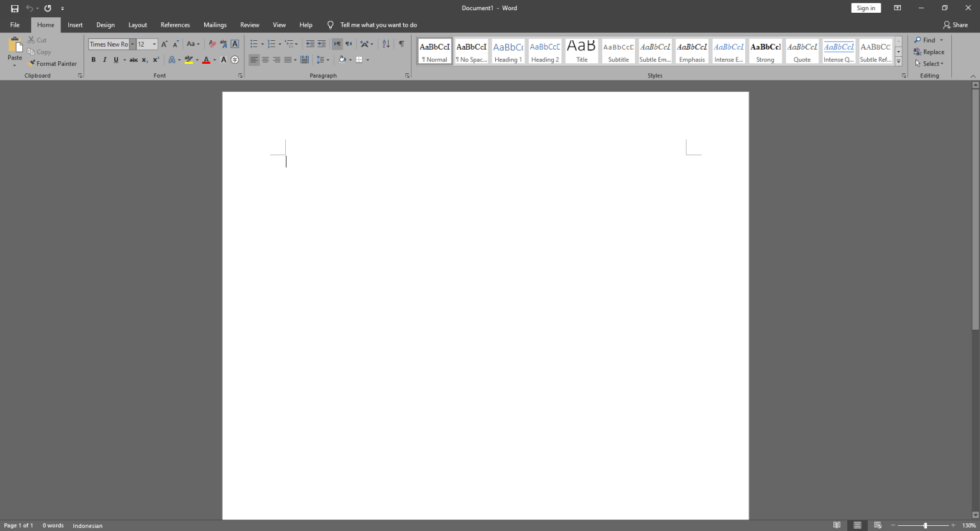Screen dimensions: 980x531
Task: Click the Paste clipboard icon
Action: click(15, 45)
